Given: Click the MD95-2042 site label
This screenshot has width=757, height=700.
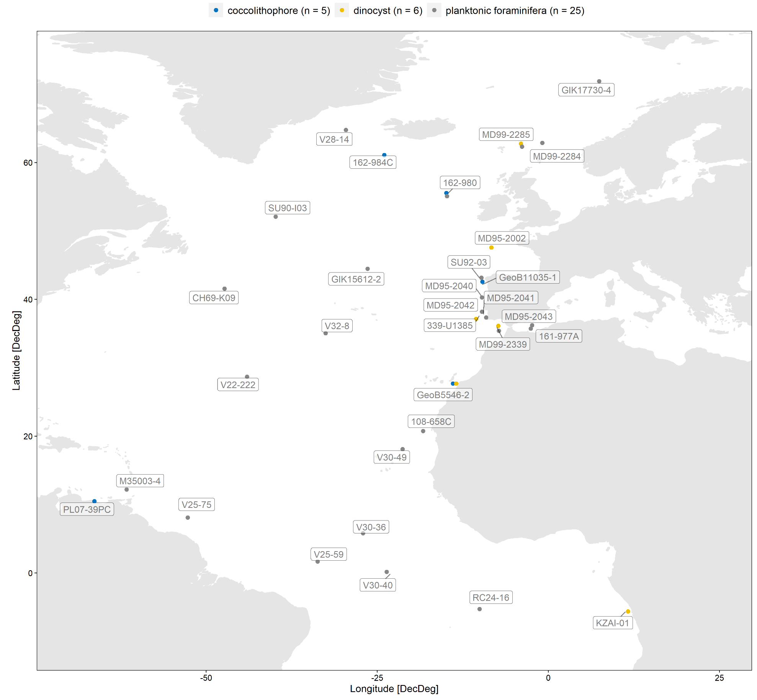Looking at the screenshot, I should pyautogui.click(x=450, y=305).
